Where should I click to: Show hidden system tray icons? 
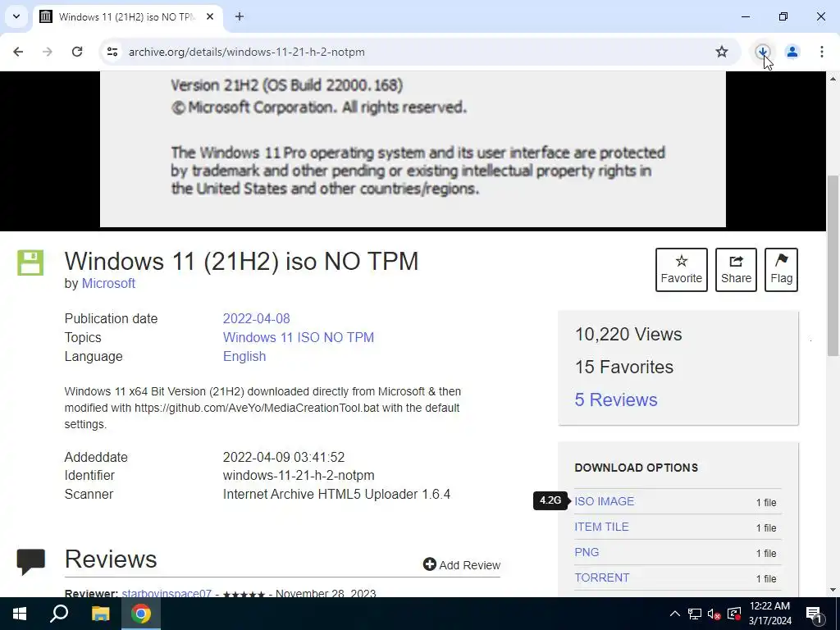click(x=675, y=614)
